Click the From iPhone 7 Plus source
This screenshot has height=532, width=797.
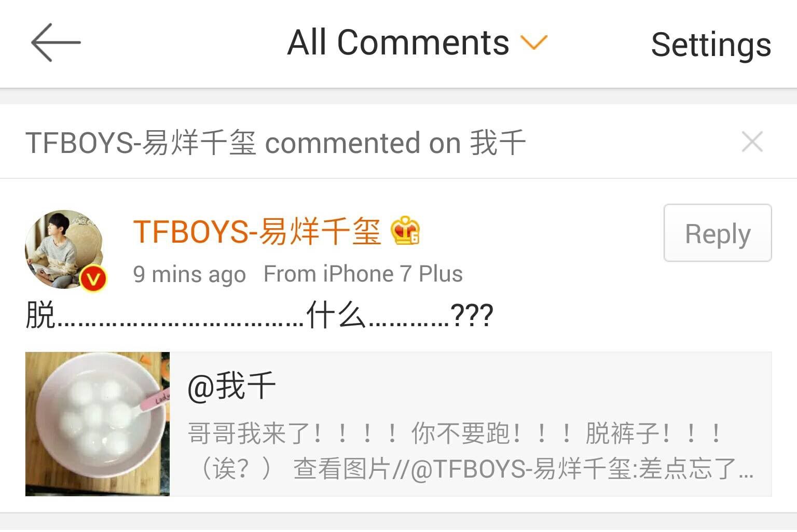click(x=363, y=274)
